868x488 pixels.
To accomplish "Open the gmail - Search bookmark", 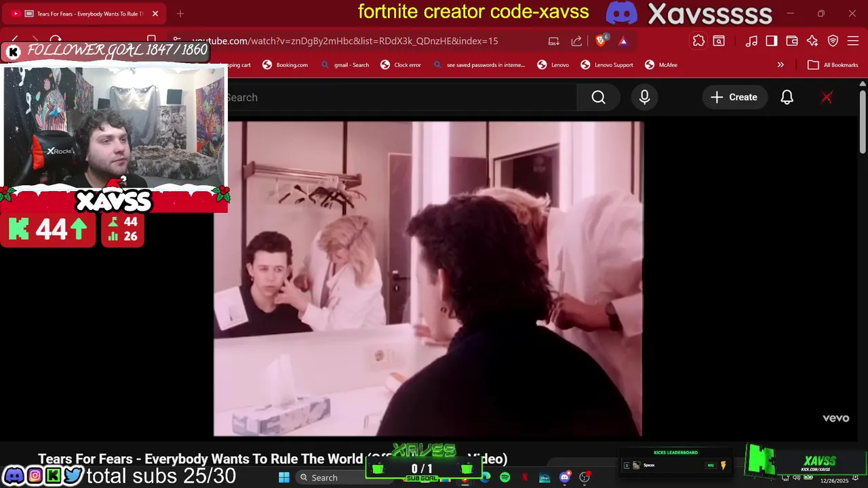I will (x=345, y=65).
